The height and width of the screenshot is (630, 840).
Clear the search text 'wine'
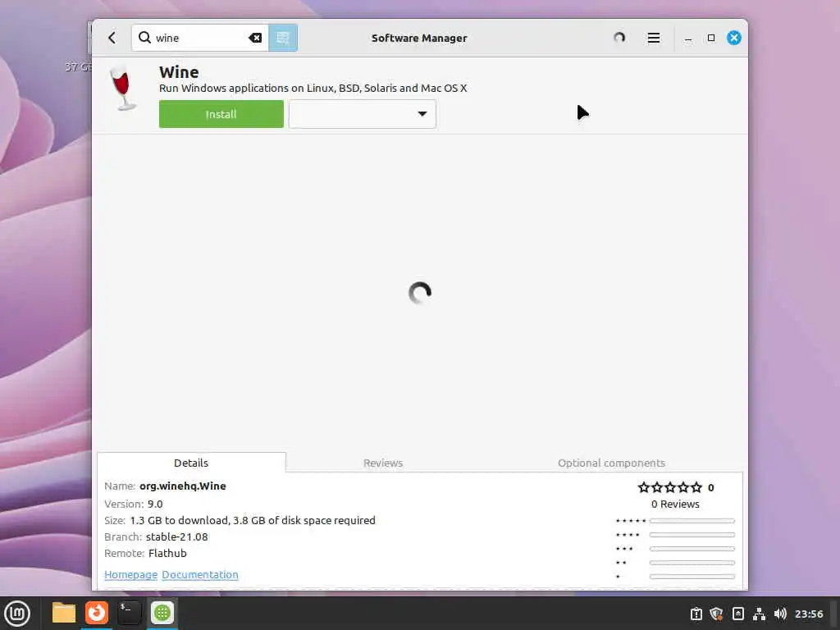pos(255,38)
